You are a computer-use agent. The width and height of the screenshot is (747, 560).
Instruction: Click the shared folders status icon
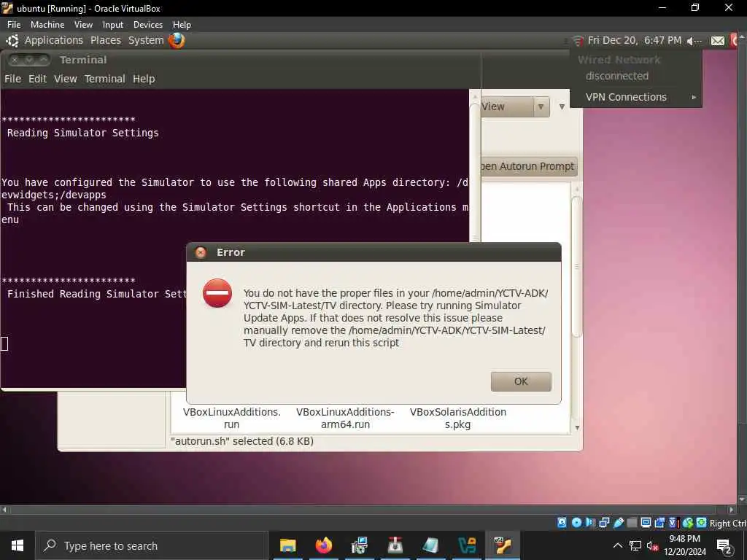[632, 523]
